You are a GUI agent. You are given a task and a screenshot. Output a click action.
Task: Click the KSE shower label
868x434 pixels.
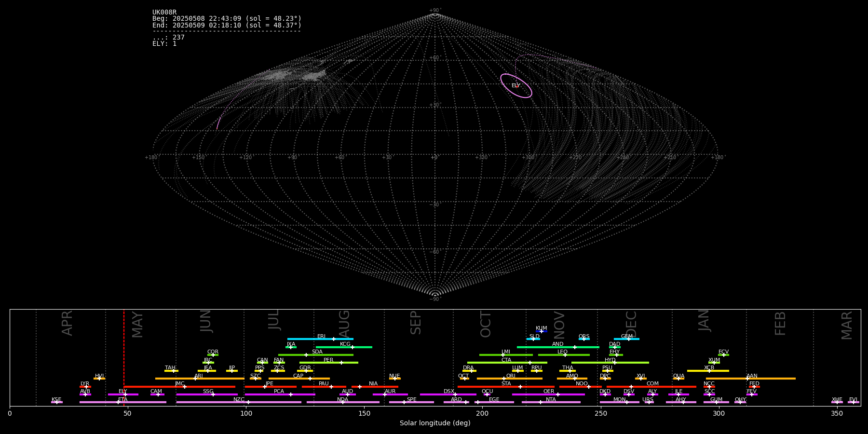click(56, 400)
